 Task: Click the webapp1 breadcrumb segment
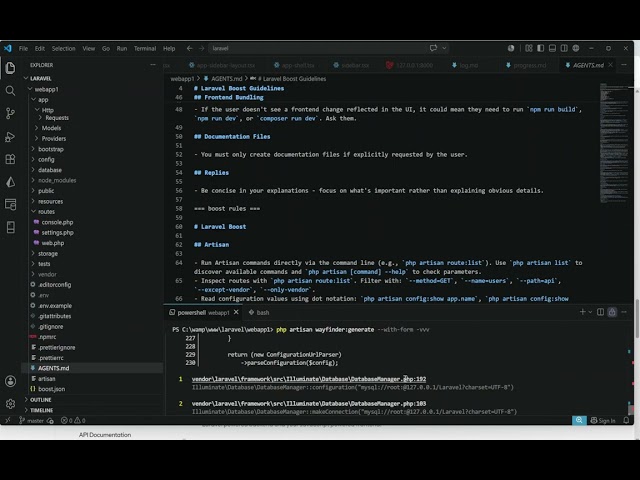(x=182, y=79)
